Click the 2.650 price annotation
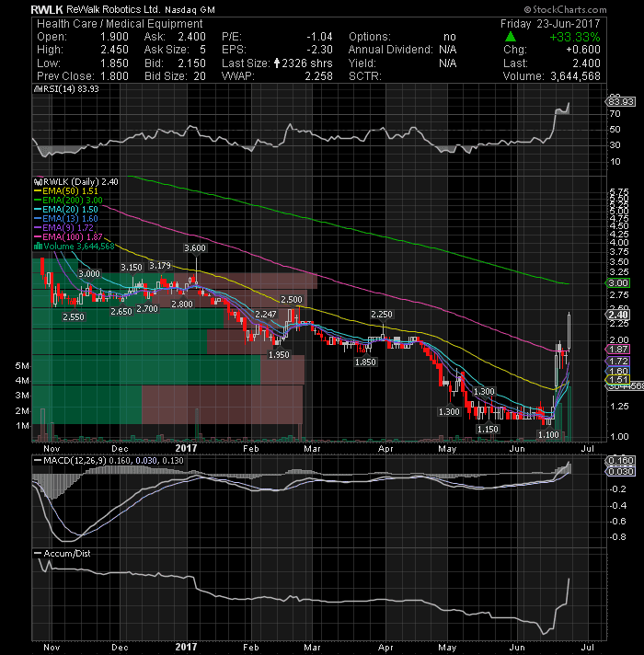 121,312
